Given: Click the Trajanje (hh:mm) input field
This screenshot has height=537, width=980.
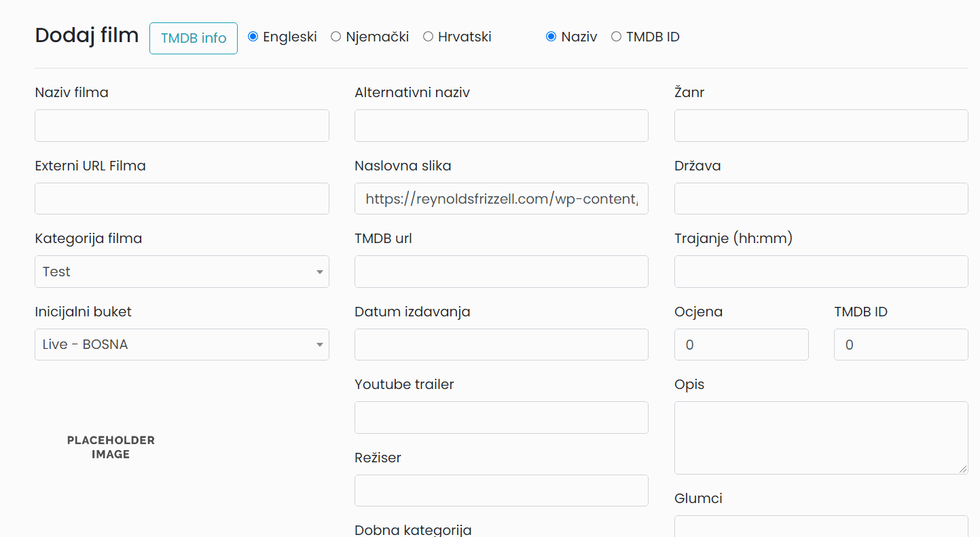Looking at the screenshot, I should (821, 272).
